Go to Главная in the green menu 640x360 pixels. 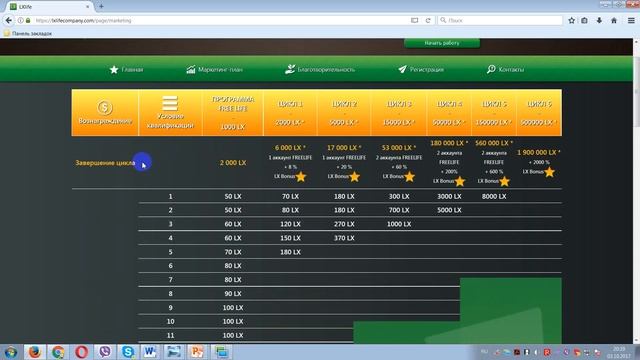click(x=127, y=70)
